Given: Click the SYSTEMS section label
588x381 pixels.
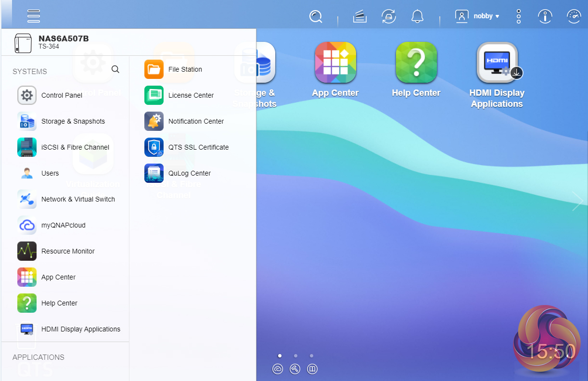Looking at the screenshot, I should click(x=30, y=72).
